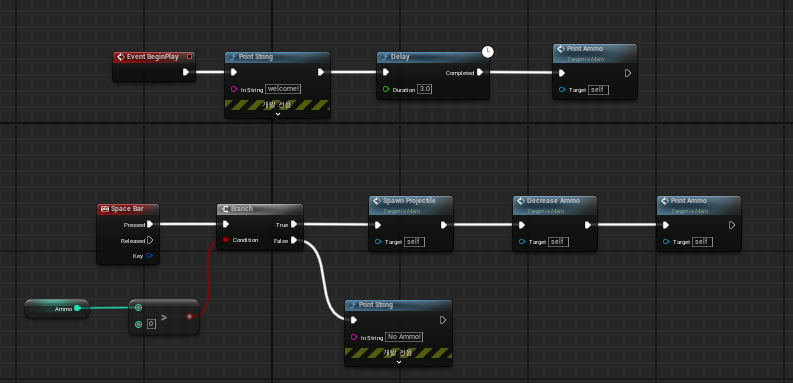Select the Spawn Projectile node title
Image resolution: width=793 pixels, height=383 pixels.
(409, 201)
